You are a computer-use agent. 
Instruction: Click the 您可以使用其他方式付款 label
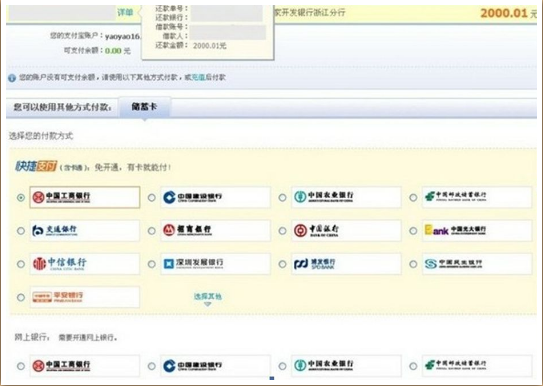(x=63, y=107)
